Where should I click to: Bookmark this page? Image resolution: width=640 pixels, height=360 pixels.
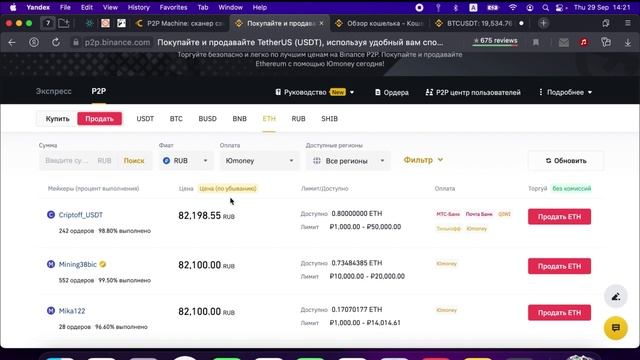point(536,42)
